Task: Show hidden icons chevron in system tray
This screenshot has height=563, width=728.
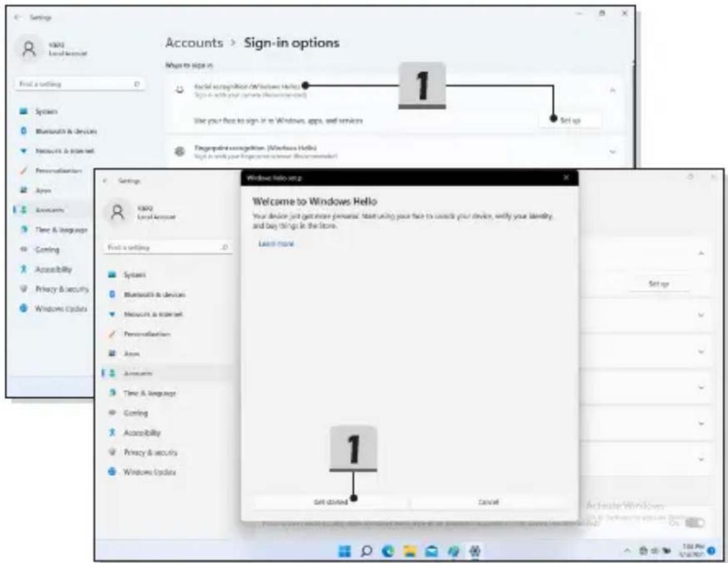Action: click(x=627, y=550)
